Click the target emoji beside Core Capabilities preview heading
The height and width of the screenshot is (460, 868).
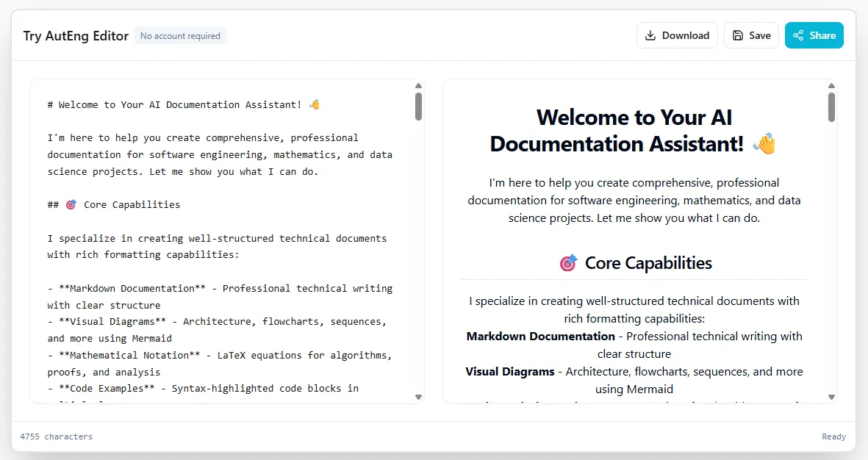click(x=568, y=263)
